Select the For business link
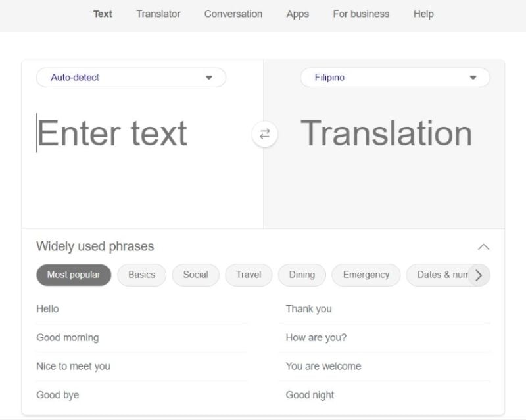The width and height of the screenshot is (526, 420). pos(360,14)
